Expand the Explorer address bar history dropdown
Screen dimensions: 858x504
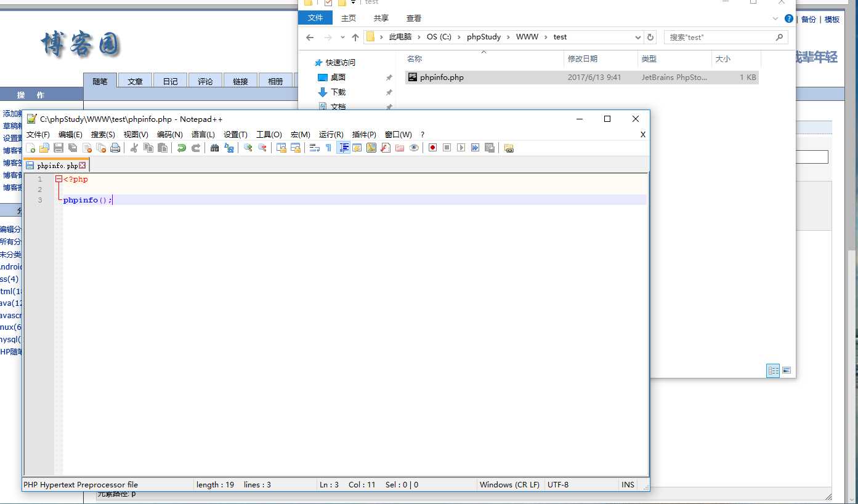click(637, 38)
